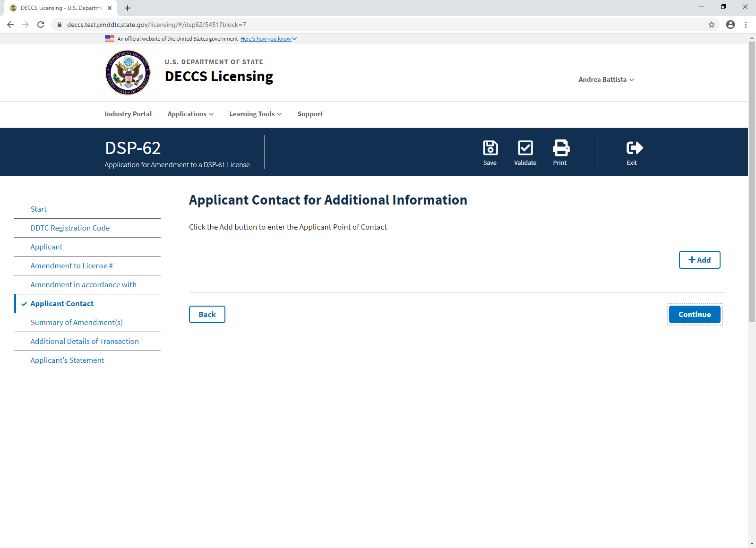The image size is (756, 548).
Task: Reload the page with browser refresh icon
Action: click(41, 25)
